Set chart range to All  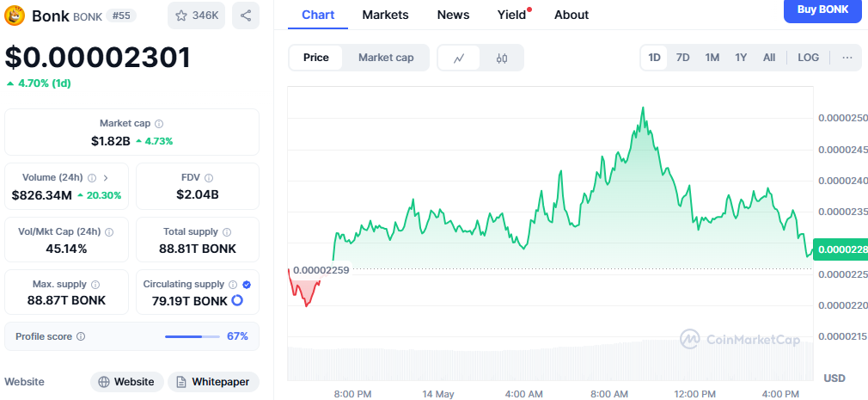(769, 58)
